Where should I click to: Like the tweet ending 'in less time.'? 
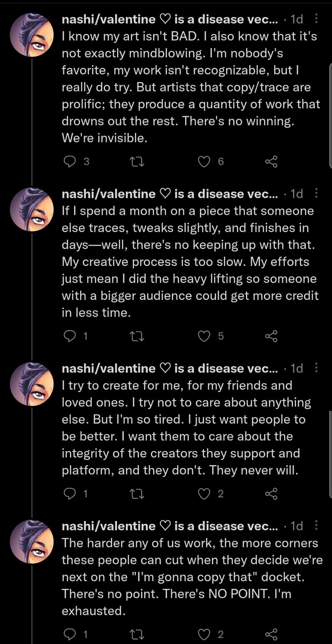point(204,336)
